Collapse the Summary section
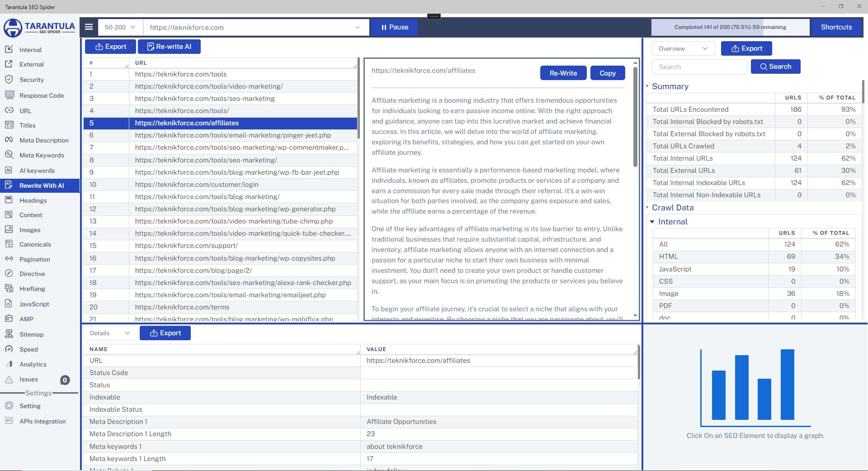The width and height of the screenshot is (868, 471). [x=647, y=86]
